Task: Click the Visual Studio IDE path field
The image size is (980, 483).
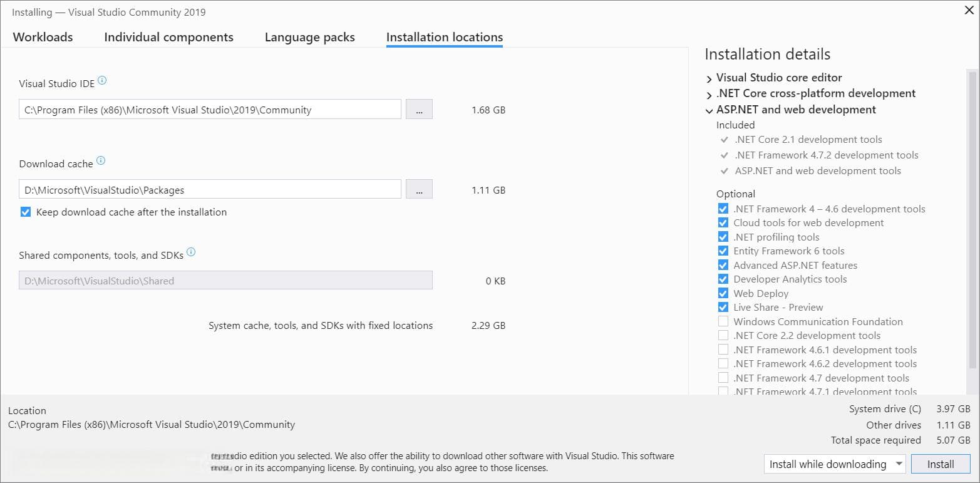Action: click(x=210, y=110)
